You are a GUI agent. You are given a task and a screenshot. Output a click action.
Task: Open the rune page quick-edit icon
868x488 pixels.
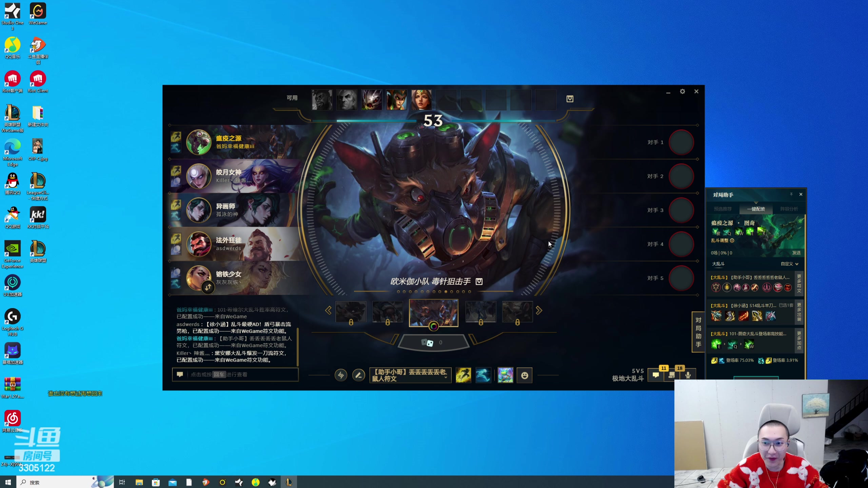click(341, 375)
